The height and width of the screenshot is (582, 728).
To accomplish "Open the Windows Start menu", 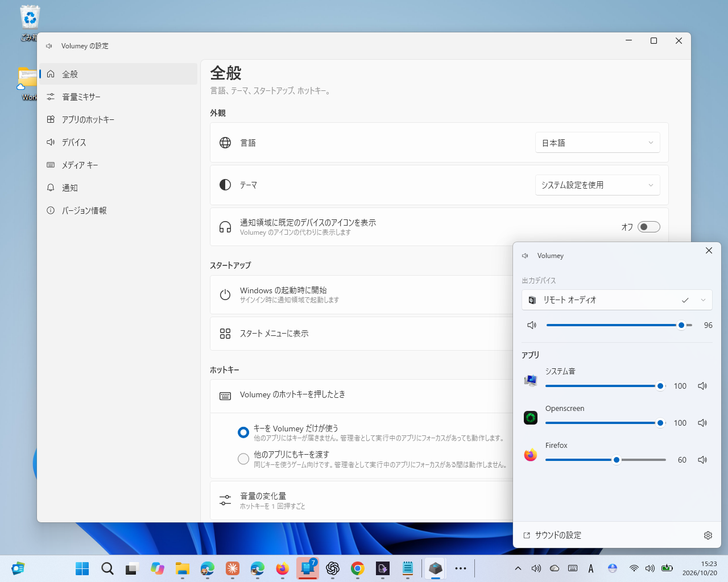I will point(82,568).
